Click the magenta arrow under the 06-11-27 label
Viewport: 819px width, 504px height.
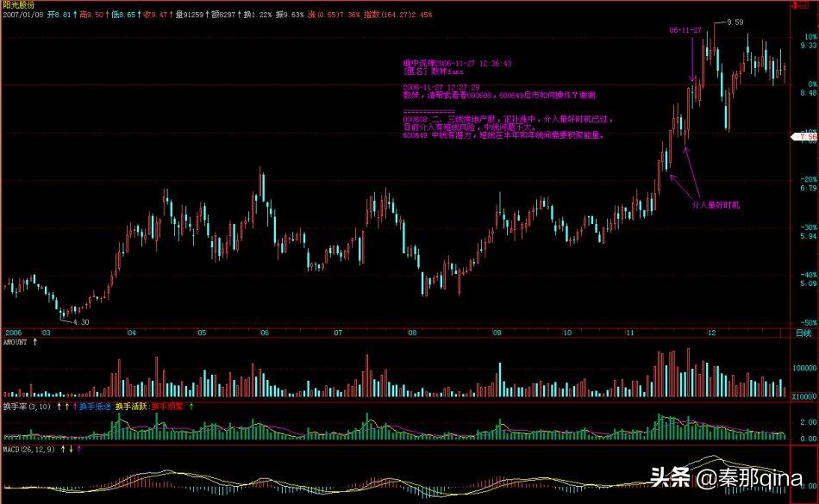pos(692,60)
